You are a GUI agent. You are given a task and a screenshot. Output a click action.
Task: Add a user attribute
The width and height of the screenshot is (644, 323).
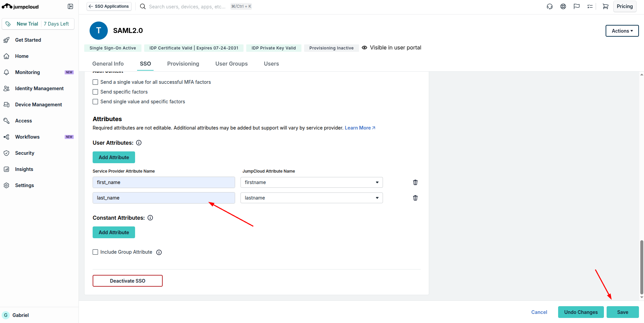(x=114, y=157)
